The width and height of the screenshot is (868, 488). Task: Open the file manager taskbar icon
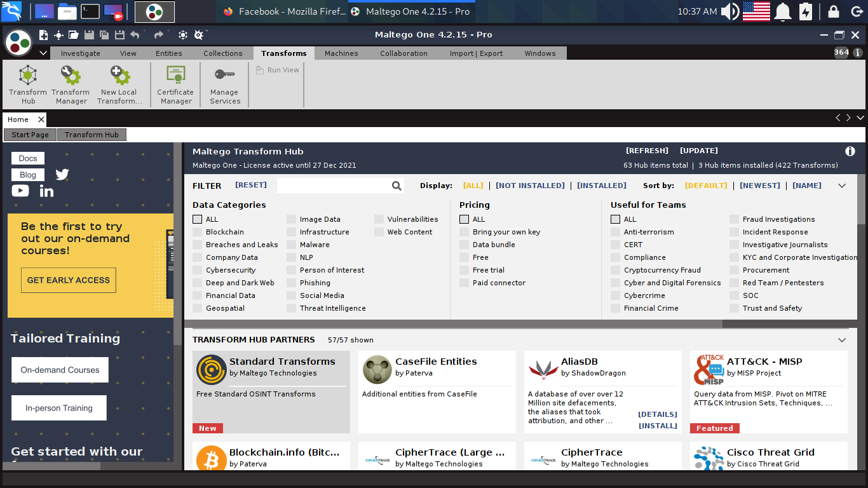67,11
